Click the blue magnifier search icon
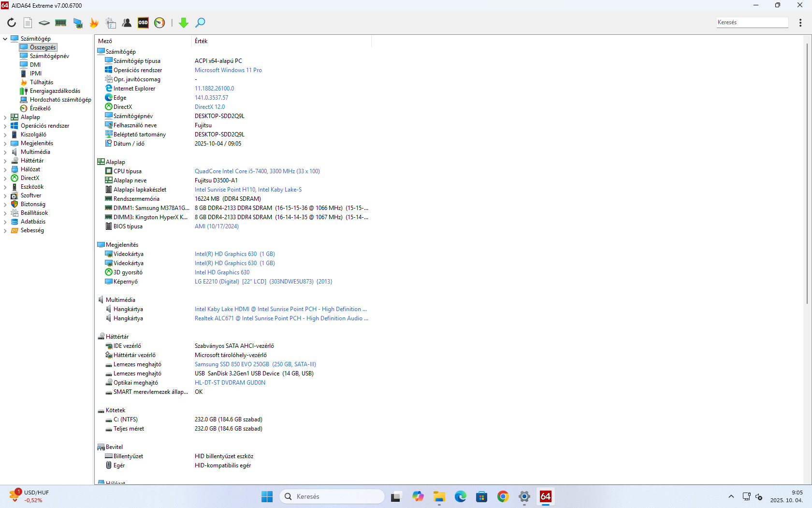This screenshot has height=508, width=812. 200,23
